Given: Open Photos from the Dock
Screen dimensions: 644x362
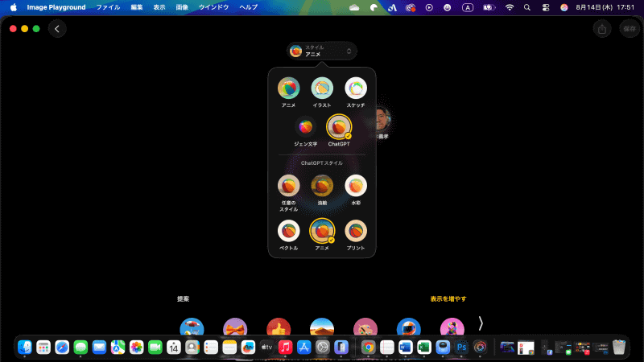Looking at the screenshot, I should point(136,348).
